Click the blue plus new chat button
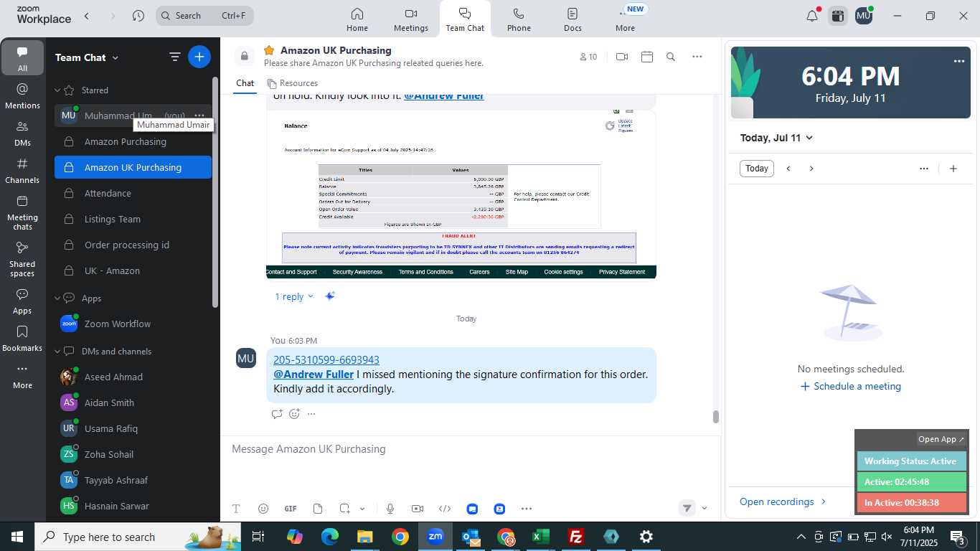This screenshot has width=980, height=551. point(199,57)
